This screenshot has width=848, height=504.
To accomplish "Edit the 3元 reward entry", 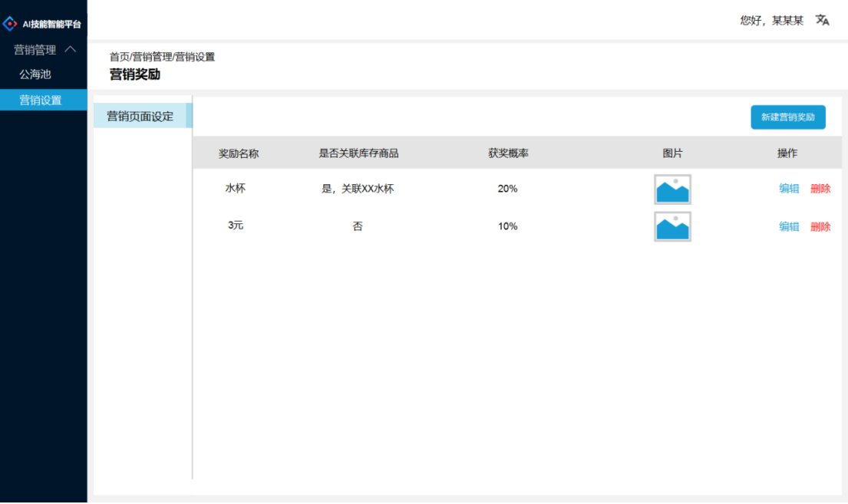I will pyautogui.click(x=789, y=226).
